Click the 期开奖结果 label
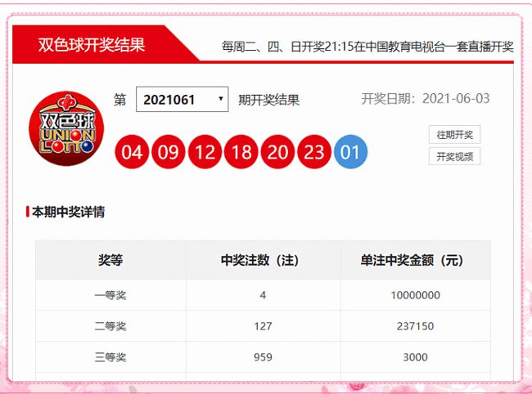The image size is (532, 394). tap(268, 100)
